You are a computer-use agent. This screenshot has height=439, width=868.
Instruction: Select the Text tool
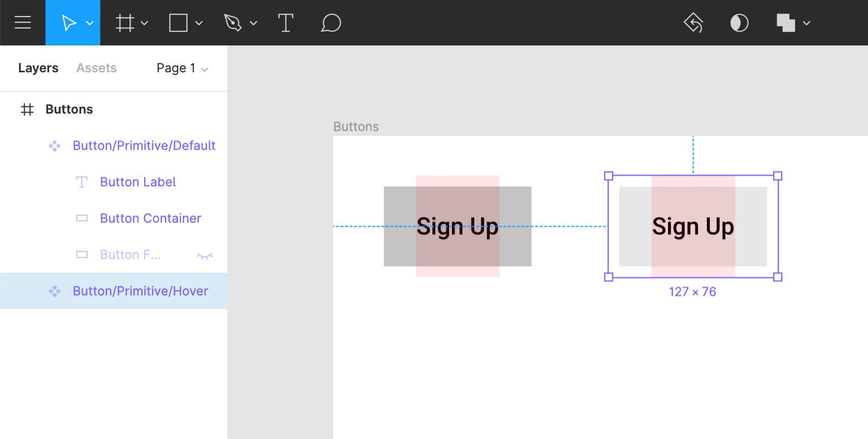coord(285,23)
